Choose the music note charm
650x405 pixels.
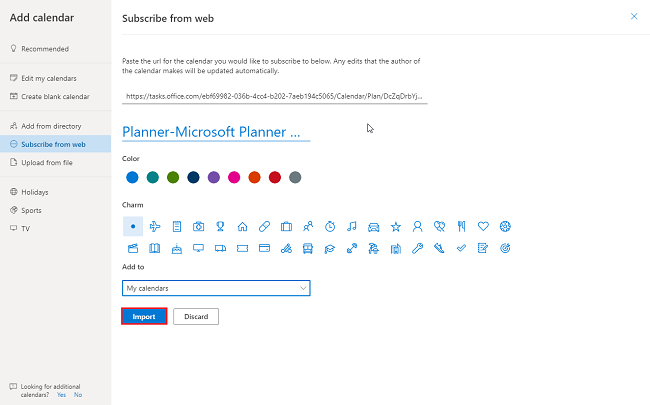pos(352,226)
